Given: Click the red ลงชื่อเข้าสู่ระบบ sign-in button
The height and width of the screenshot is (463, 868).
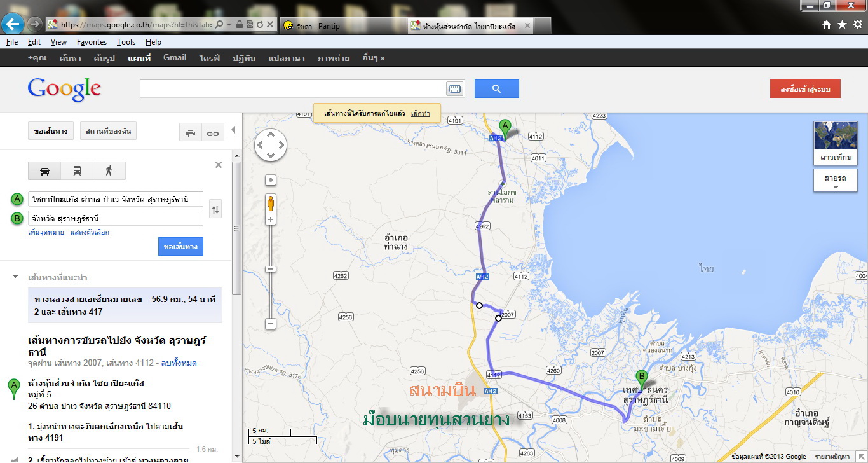Looking at the screenshot, I should pyautogui.click(x=805, y=89).
